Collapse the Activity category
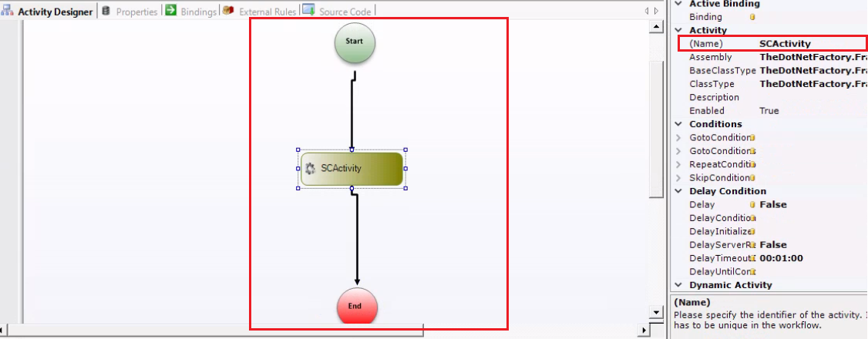The width and height of the screenshot is (868, 339). point(678,30)
